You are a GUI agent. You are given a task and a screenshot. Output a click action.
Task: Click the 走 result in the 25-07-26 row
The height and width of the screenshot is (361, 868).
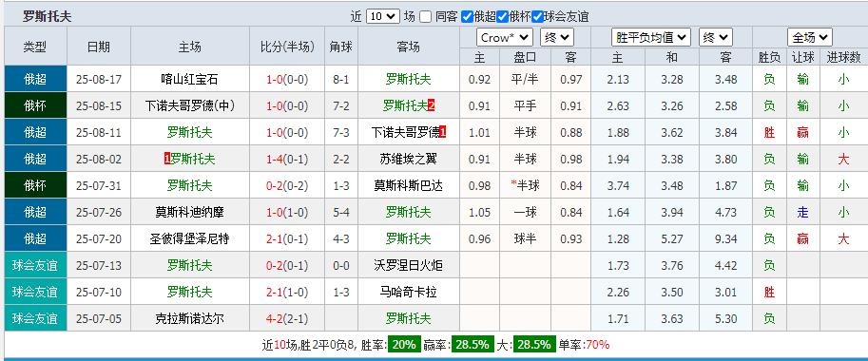click(x=802, y=212)
